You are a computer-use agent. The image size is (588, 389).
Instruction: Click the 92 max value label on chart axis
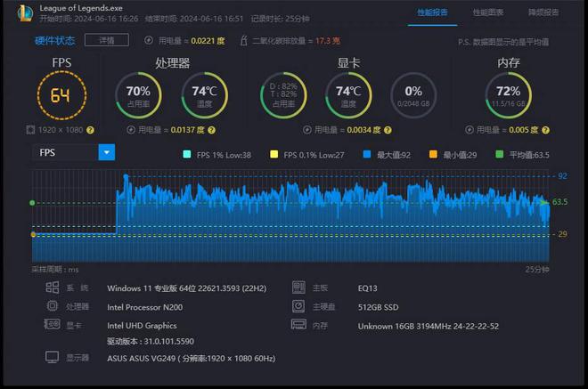562,175
